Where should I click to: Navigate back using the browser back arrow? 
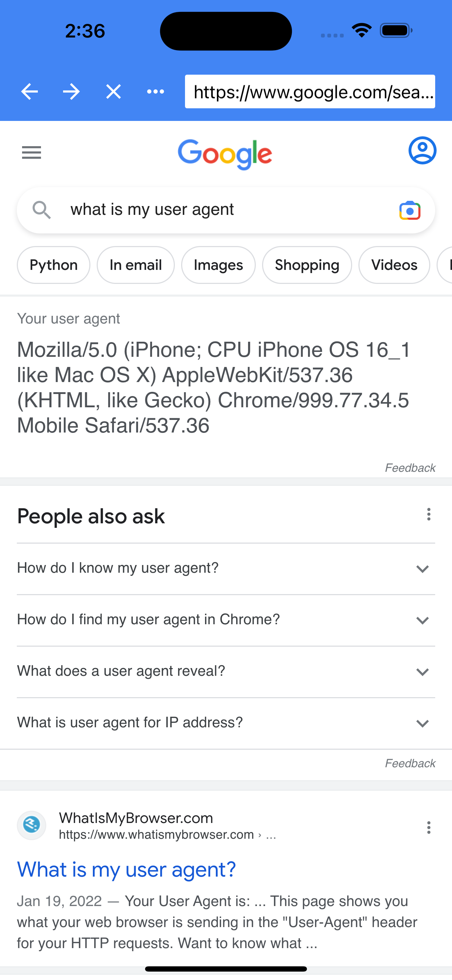click(29, 91)
